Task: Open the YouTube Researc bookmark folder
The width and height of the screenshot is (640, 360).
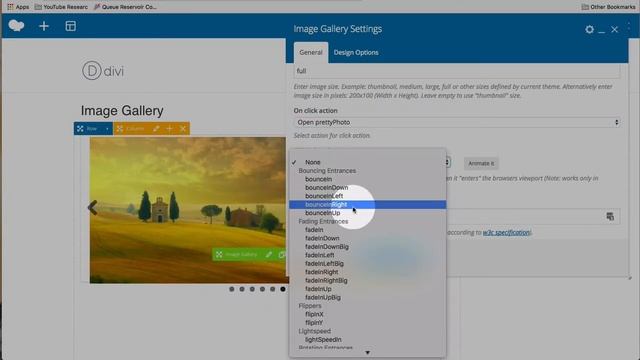Action: pyautogui.click(x=61, y=7)
